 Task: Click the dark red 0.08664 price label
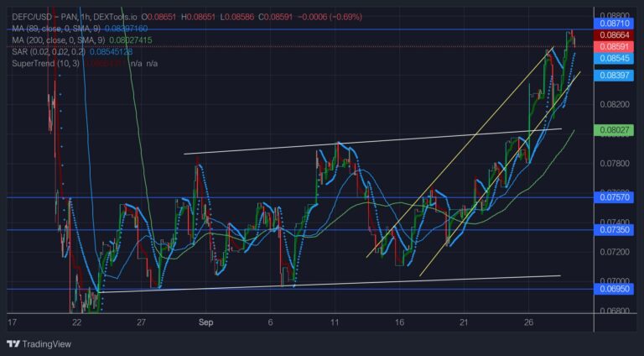[x=614, y=35]
